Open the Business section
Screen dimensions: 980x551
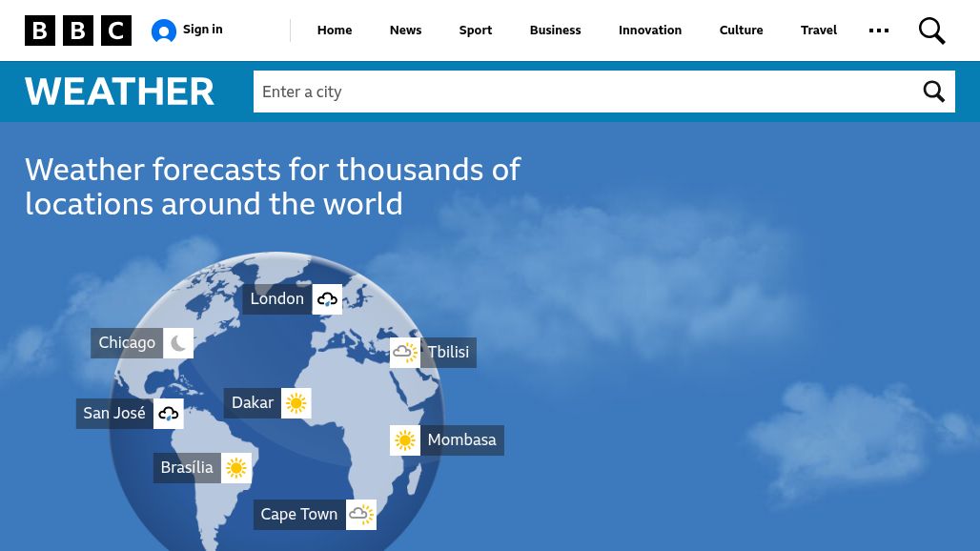coord(555,31)
